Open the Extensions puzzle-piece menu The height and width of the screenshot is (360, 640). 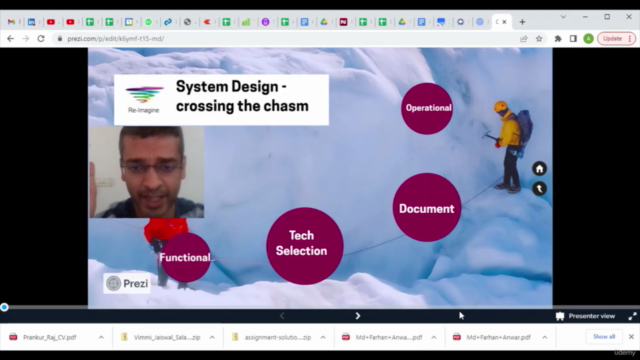(x=558, y=39)
